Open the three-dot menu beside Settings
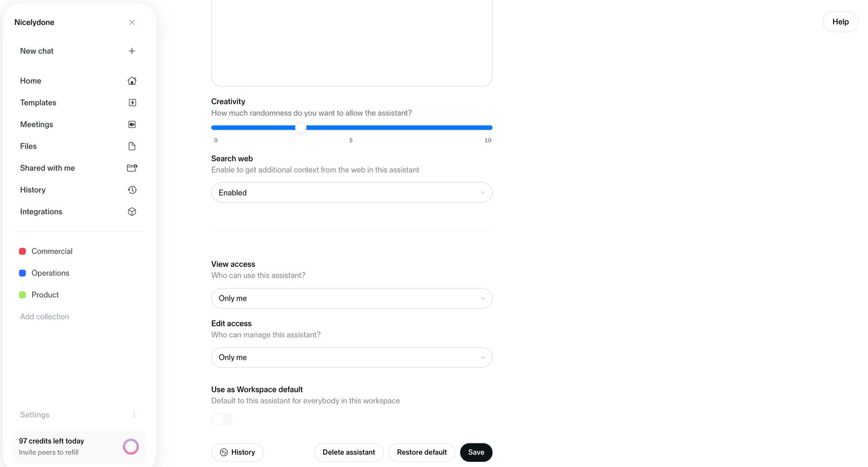 coord(134,415)
